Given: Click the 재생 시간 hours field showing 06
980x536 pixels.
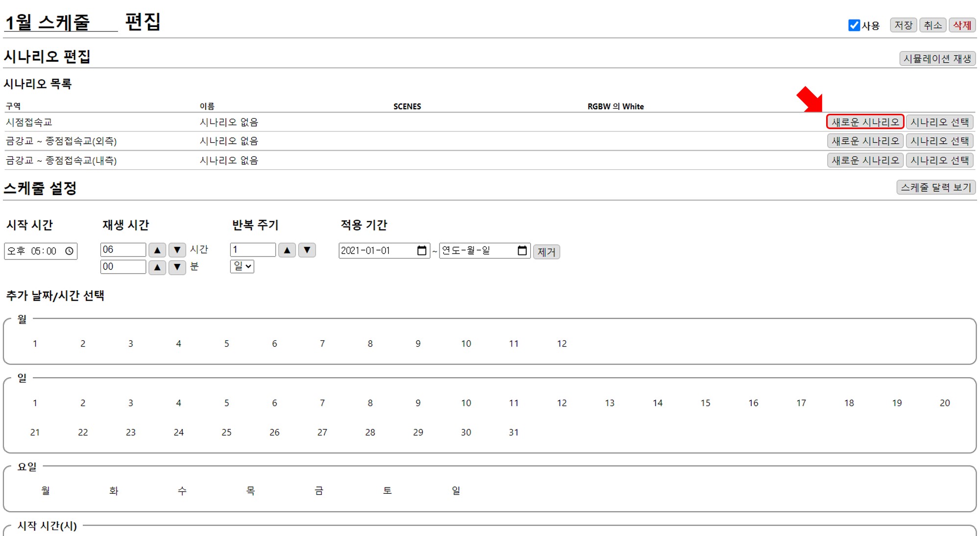Looking at the screenshot, I should tap(123, 250).
